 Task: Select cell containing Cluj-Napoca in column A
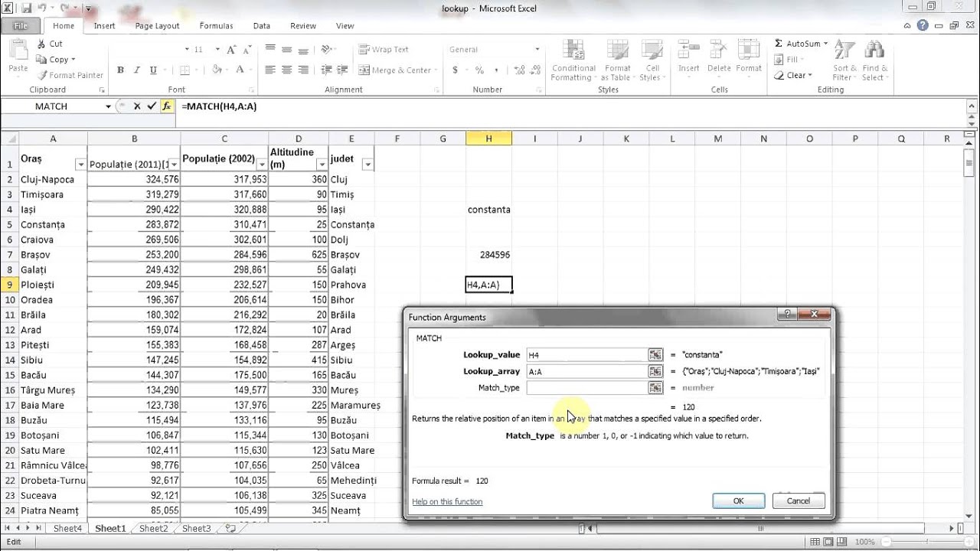tap(53, 179)
